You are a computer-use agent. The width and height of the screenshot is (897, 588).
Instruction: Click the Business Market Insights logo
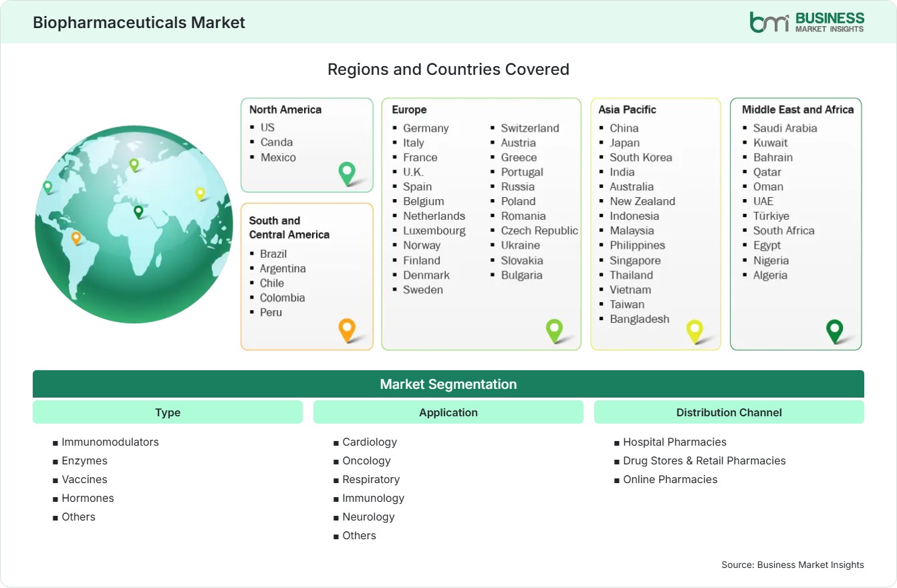click(x=807, y=21)
